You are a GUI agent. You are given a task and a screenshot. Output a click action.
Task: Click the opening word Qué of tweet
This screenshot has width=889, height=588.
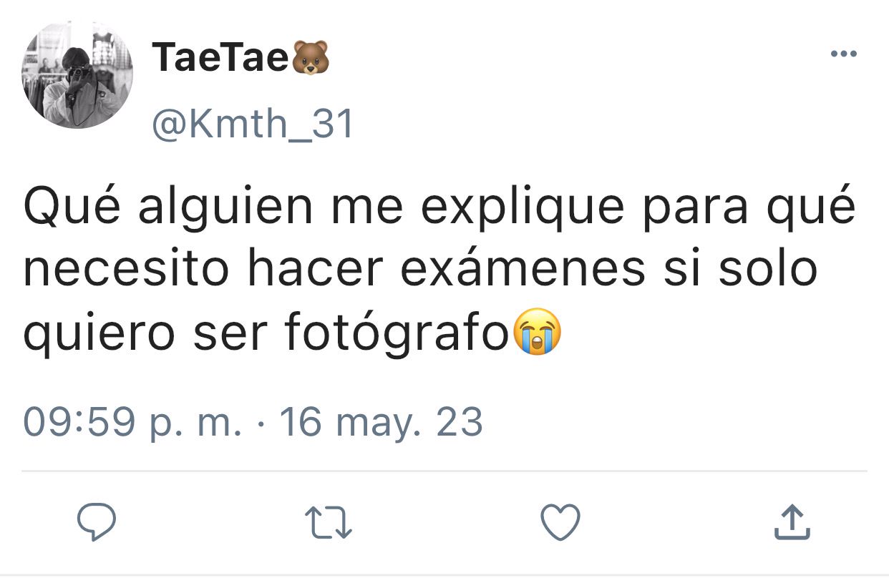pos(73,205)
